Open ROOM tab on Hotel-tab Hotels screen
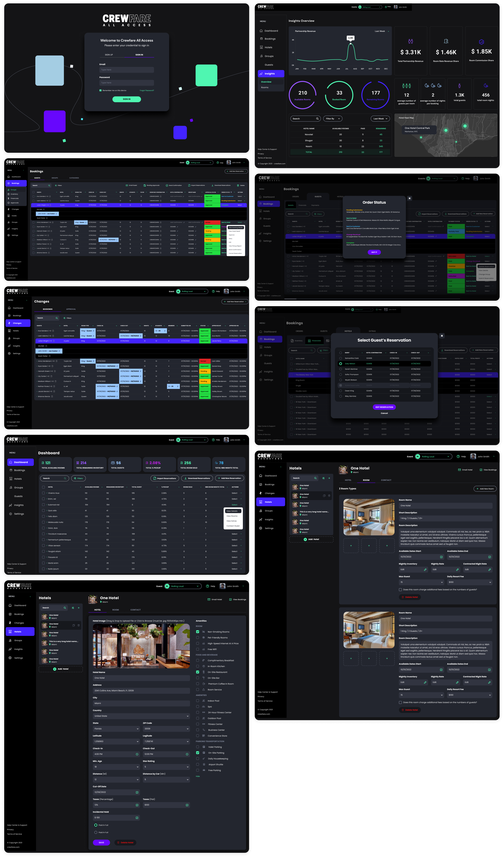The height and width of the screenshot is (858, 504). (x=116, y=610)
